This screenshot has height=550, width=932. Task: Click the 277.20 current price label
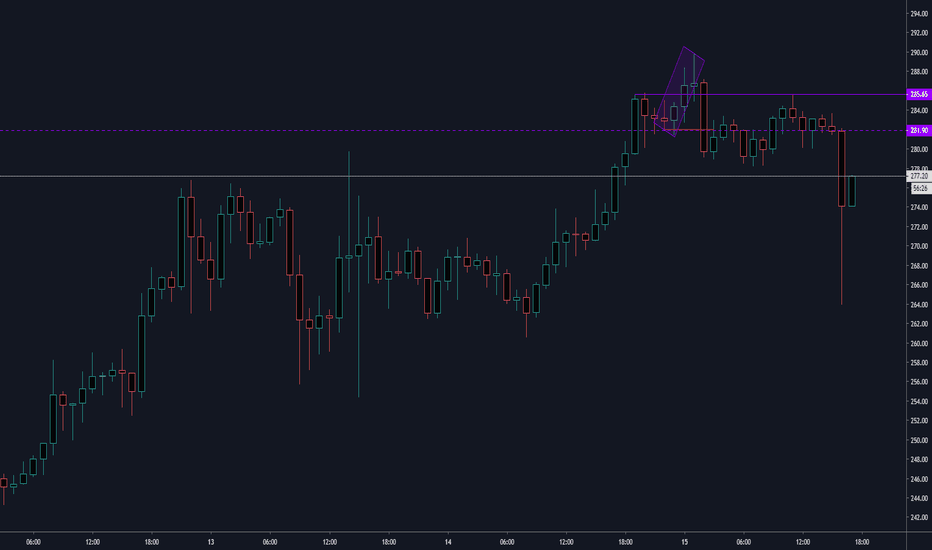coord(919,176)
